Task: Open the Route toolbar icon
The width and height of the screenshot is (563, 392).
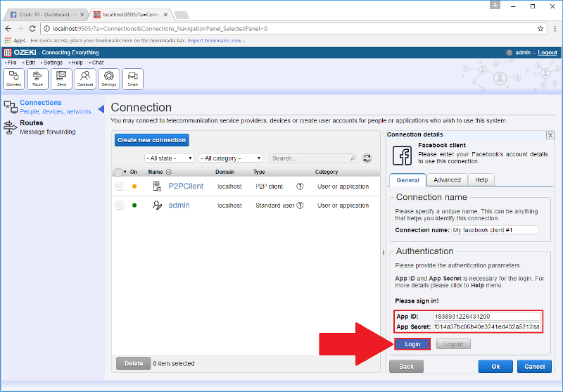Action: [37, 79]
